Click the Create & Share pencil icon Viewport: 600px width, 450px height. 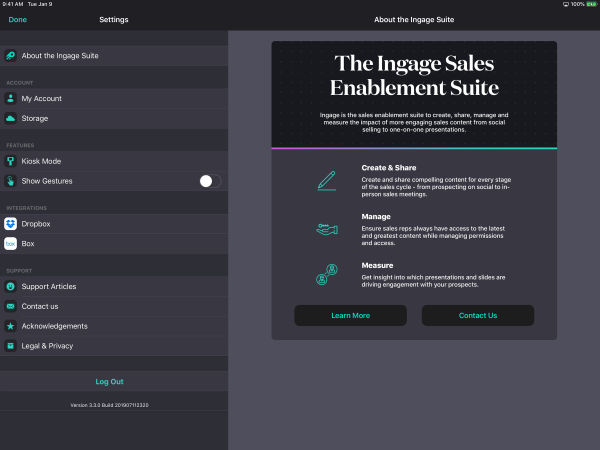pyautogui.click(x=327, y=181)
